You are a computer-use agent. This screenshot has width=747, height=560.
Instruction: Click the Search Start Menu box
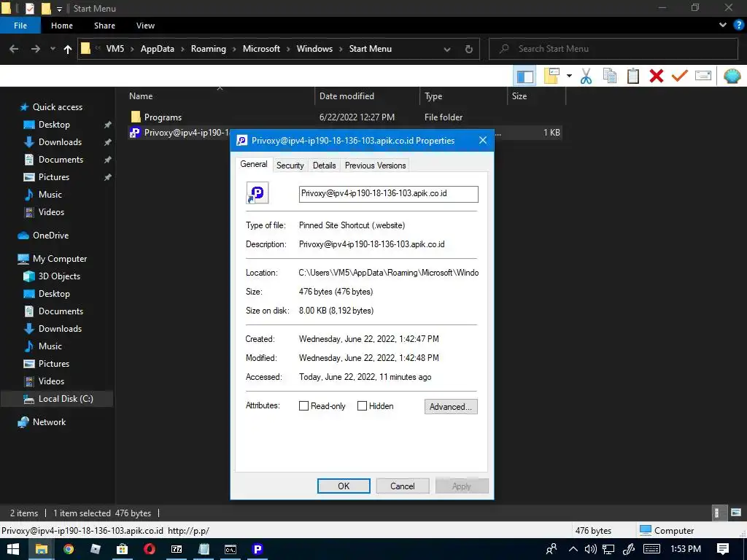click(613, 49)
